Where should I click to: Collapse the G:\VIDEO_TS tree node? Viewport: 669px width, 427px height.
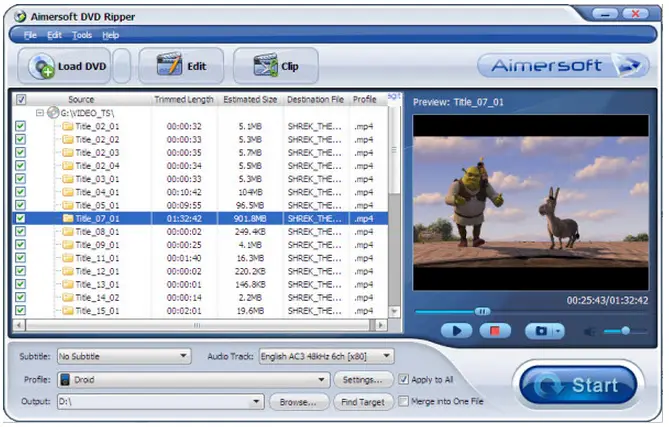pyautogui.click(x=40, y=113)
